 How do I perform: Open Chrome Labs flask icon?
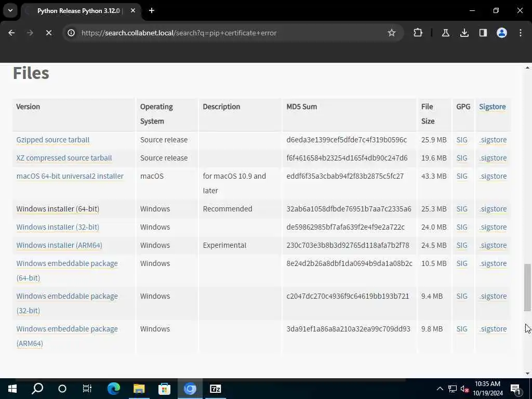pos(445,33)
